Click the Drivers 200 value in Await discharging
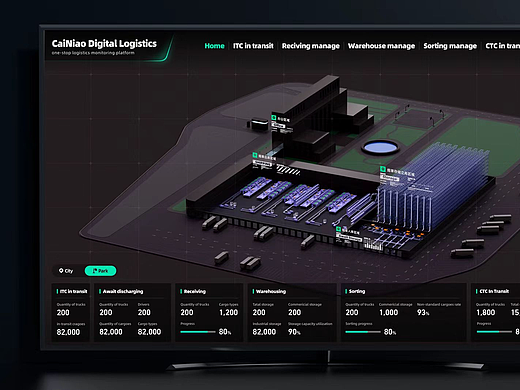 (144, 312)
